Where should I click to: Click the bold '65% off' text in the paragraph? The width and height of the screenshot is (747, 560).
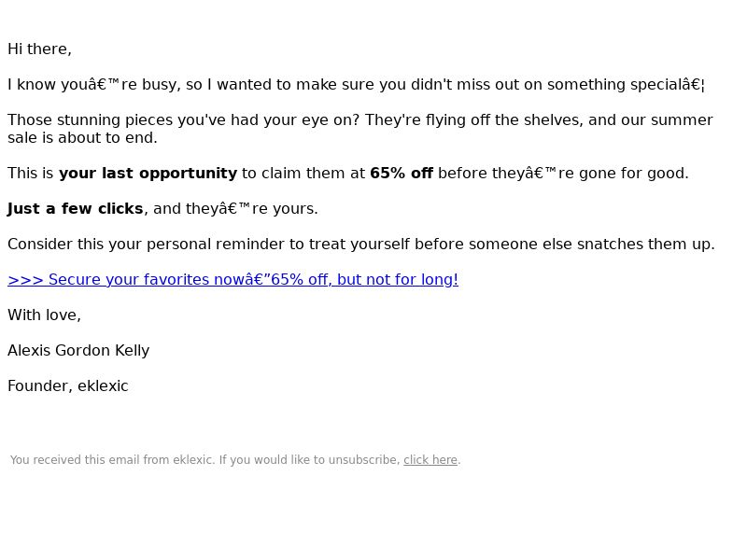coord(402,174)
